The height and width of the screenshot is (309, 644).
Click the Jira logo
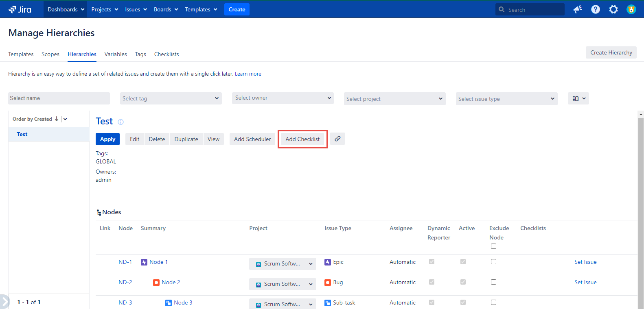(x=20, y=9)
